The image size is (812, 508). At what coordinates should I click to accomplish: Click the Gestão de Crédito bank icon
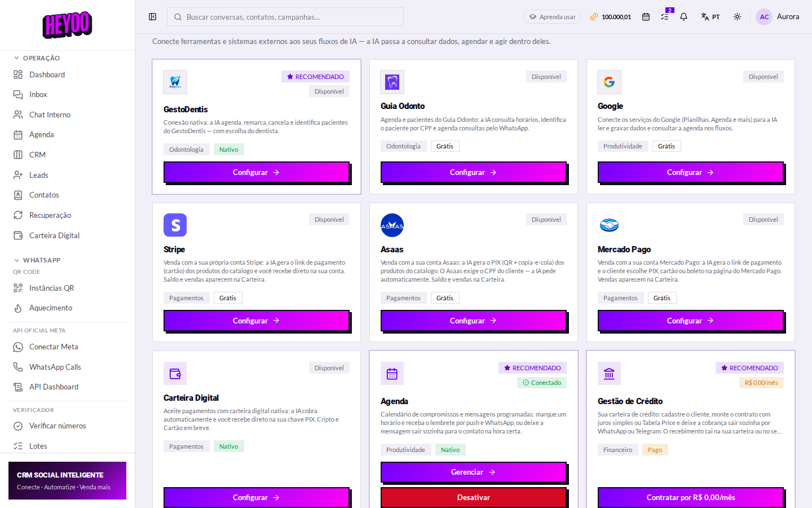click(x=609, y=374)
